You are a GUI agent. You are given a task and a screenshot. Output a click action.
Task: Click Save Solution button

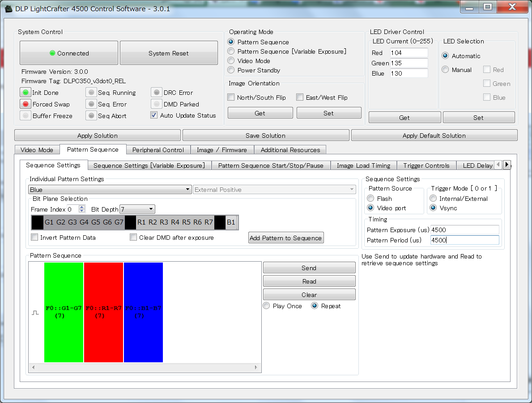click(x=266, y=136)
